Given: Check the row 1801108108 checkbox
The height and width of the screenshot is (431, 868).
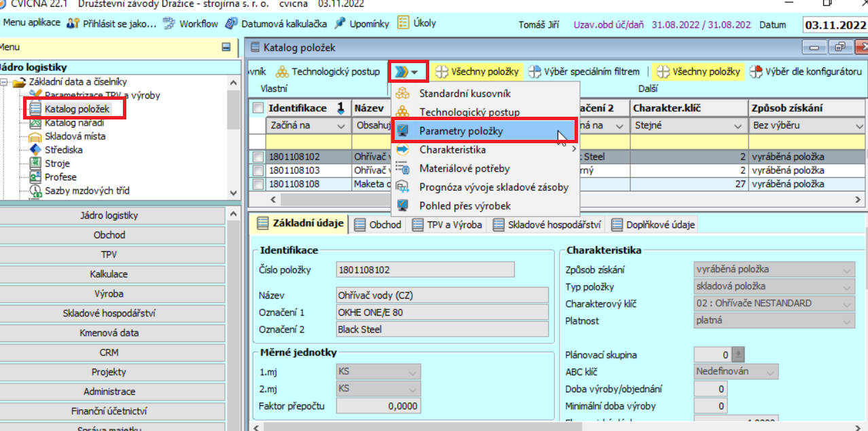Looking at the screenshot, I should tap(258, 184).
